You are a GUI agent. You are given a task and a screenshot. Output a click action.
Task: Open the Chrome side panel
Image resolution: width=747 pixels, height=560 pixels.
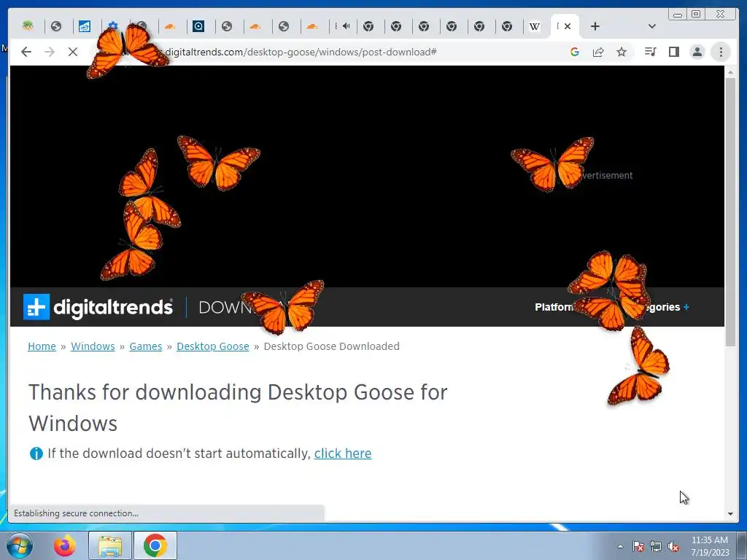(673, 52)
